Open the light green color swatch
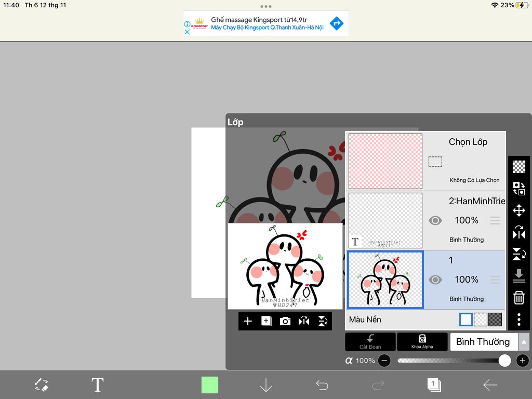 (x=210, y=385)
